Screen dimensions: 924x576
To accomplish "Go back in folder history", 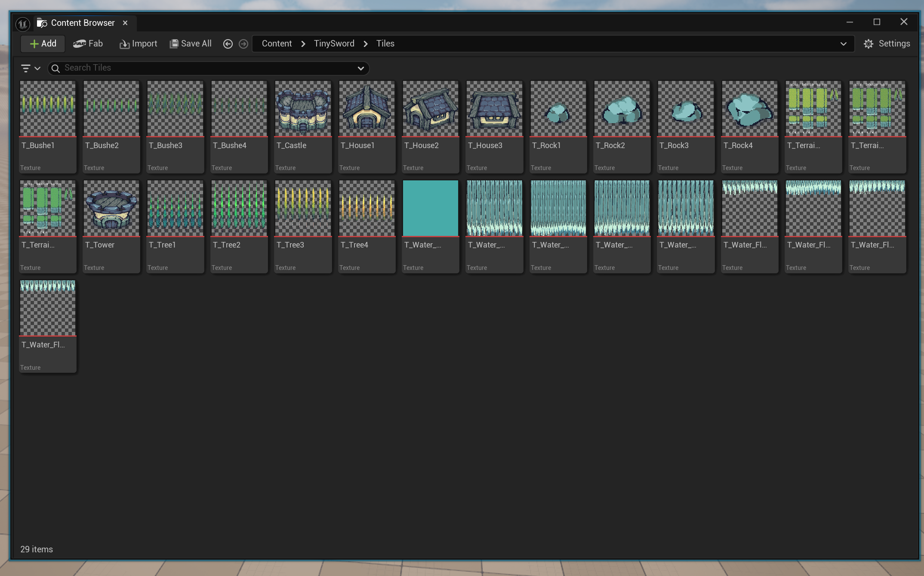I will pos(228,44).
